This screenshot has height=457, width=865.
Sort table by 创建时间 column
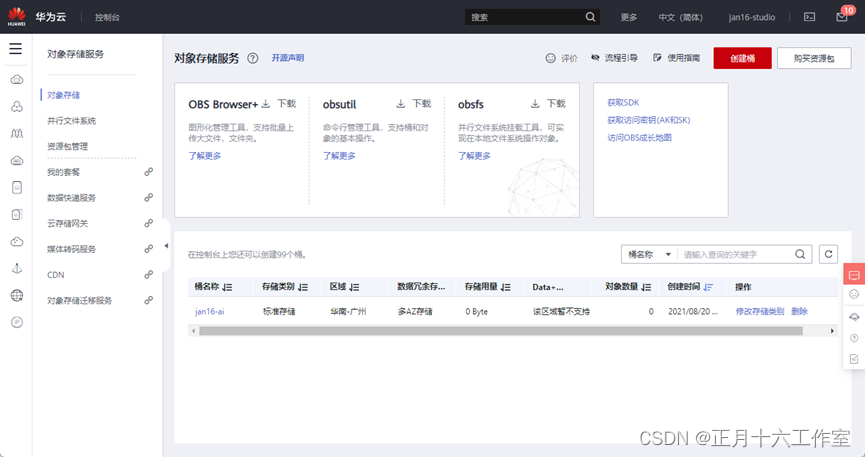(708, 287)
